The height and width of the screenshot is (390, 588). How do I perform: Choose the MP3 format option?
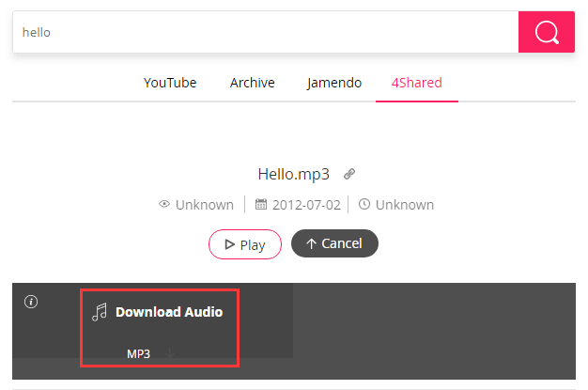[138, 353]
